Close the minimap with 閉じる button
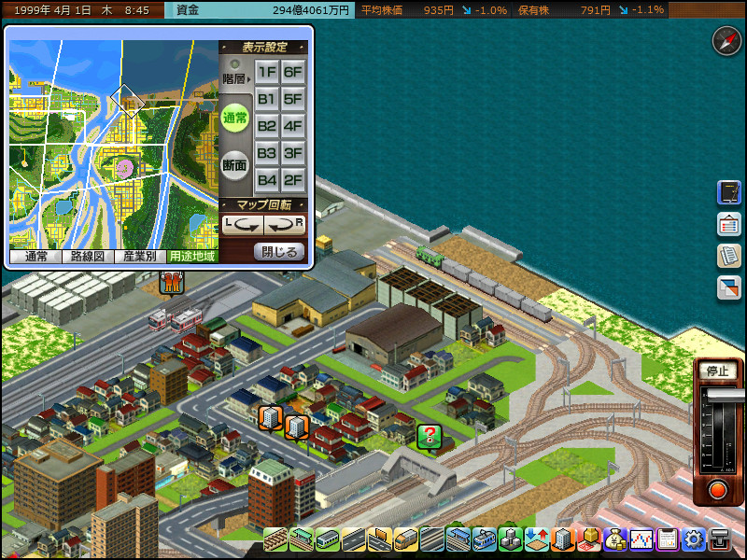 pos(279,251)
